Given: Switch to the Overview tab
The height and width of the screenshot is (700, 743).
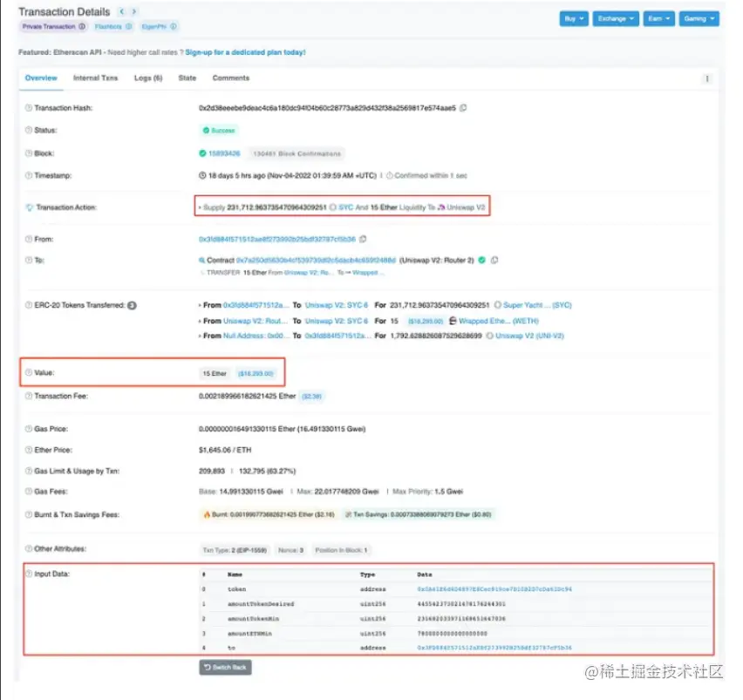Looking at the screenshot, I should pos(41,78).
